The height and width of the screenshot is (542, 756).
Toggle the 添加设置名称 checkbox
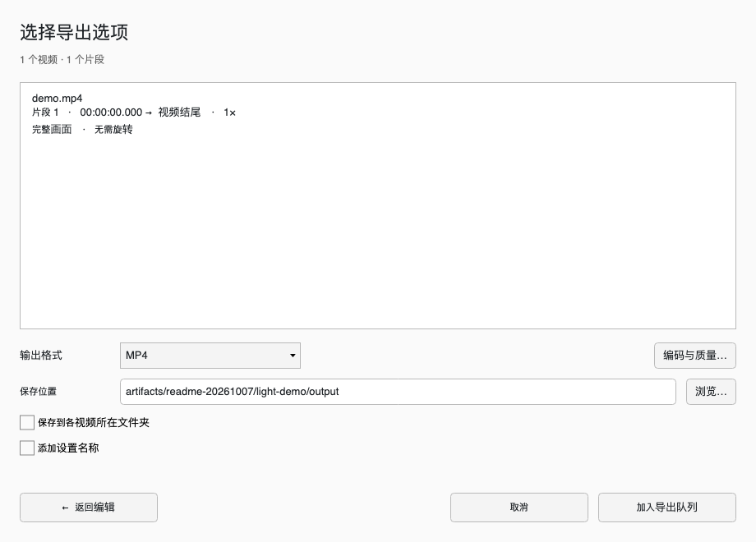(x=27, y=448)
